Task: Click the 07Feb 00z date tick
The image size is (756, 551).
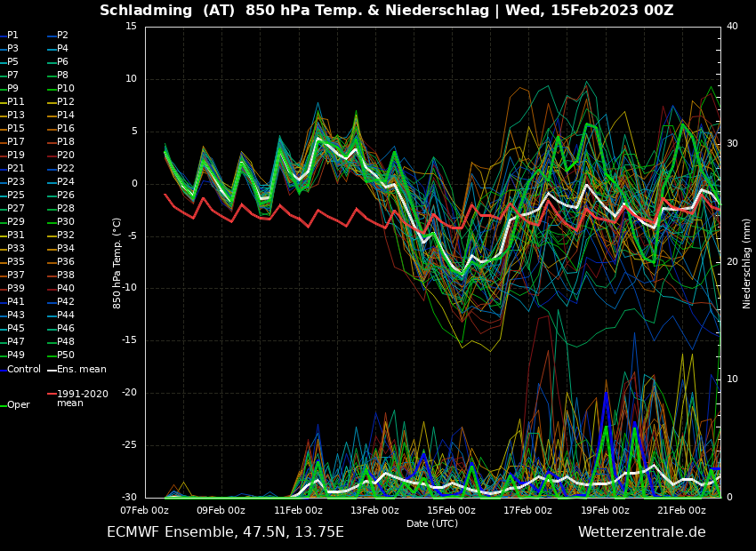Action: point(144,510)
